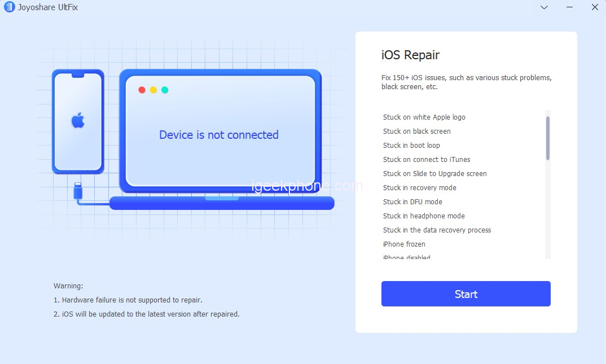Open the title bar dropdown menu chevron

[x=544, y=7]
